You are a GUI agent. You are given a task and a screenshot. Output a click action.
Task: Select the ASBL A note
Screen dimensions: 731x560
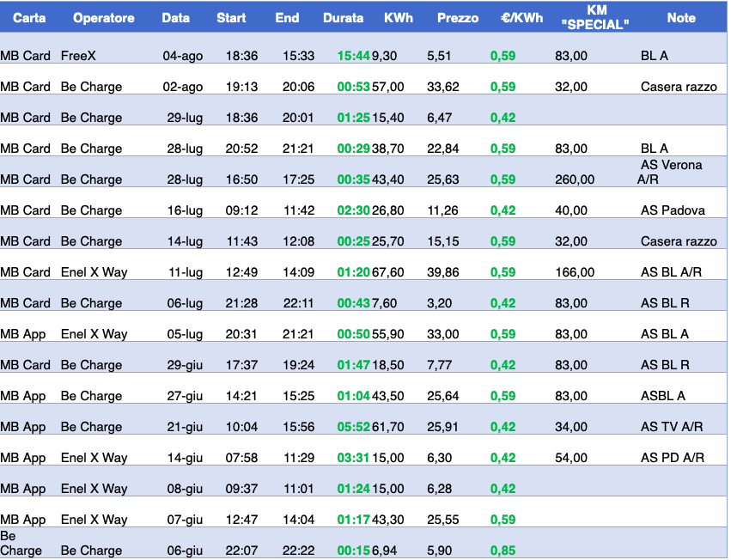663,396
